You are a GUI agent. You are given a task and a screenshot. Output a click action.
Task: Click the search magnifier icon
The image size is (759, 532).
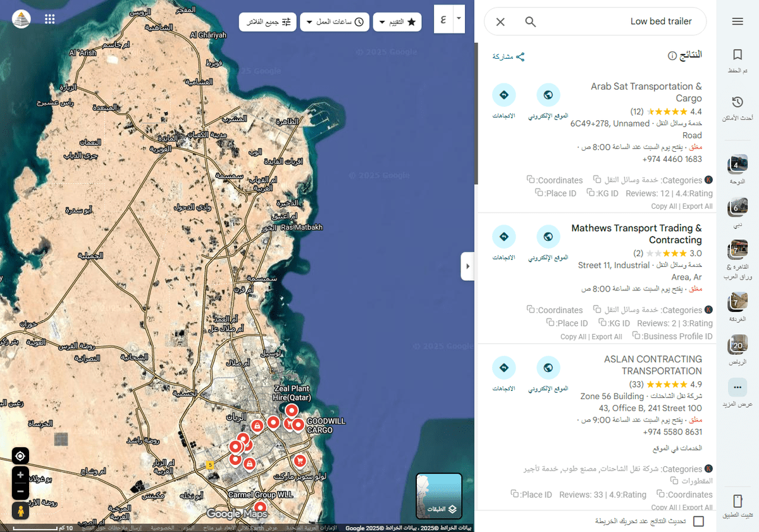pyautogui.click(x=531, y=22)
